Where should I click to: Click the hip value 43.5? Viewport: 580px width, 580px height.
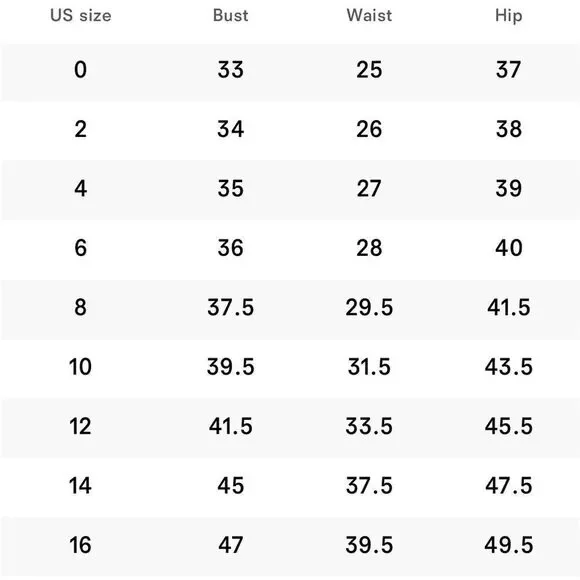(x=509, y=367)
